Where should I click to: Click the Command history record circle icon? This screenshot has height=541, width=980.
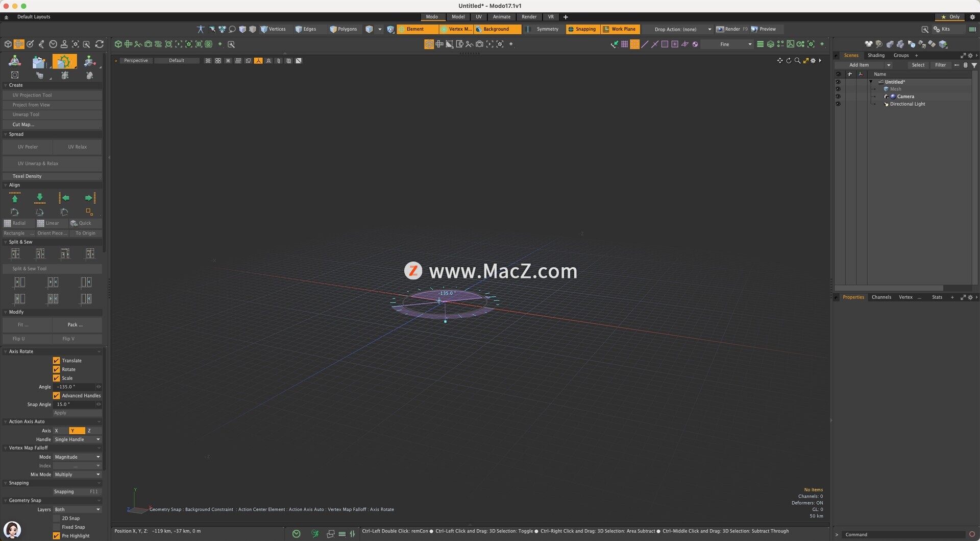point(972,534)
